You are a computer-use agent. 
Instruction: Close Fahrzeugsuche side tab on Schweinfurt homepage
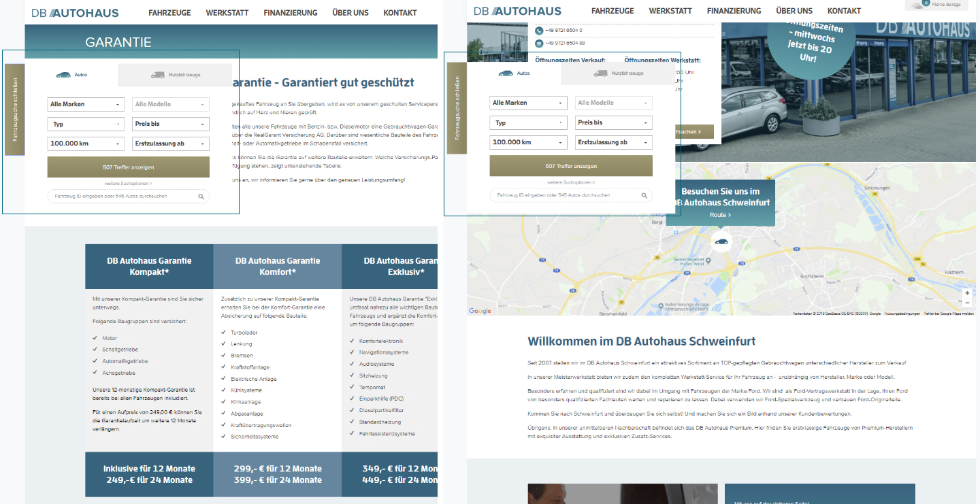[x=457, y=108]
